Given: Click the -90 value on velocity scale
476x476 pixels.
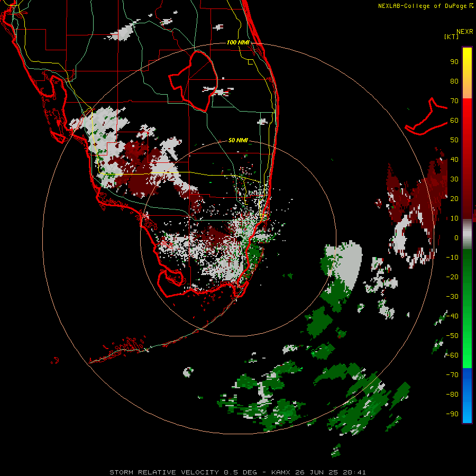Looking at the screenshot, I should (x=452, y=414).
